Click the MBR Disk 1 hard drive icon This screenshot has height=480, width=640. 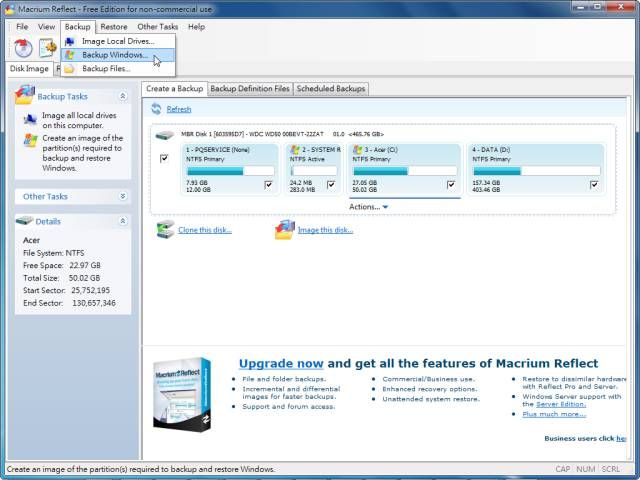pyautogui.click(x=164, y=133)
